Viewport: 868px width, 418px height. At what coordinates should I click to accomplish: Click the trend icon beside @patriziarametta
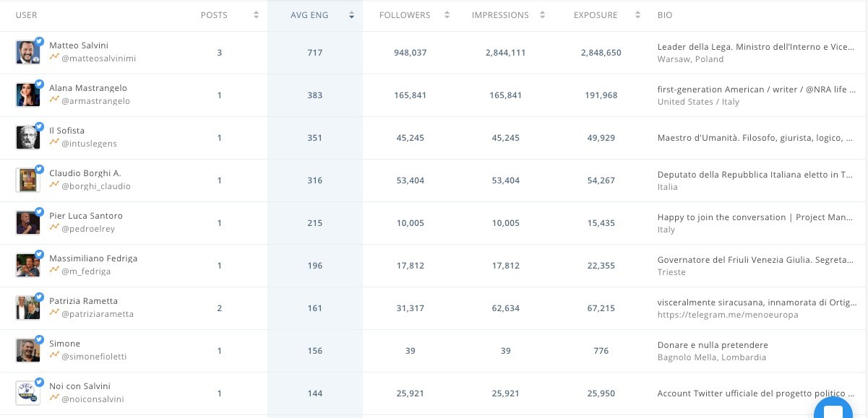point(54,313)
